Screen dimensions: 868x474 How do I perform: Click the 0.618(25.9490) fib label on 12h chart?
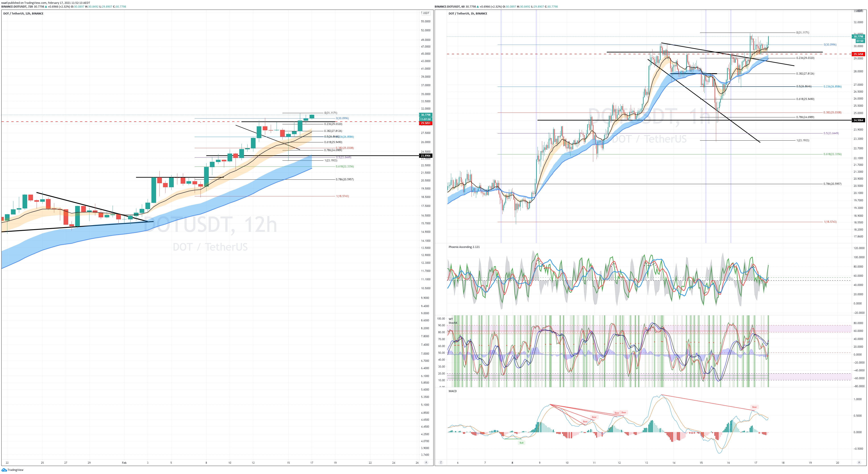click(333, 142)
